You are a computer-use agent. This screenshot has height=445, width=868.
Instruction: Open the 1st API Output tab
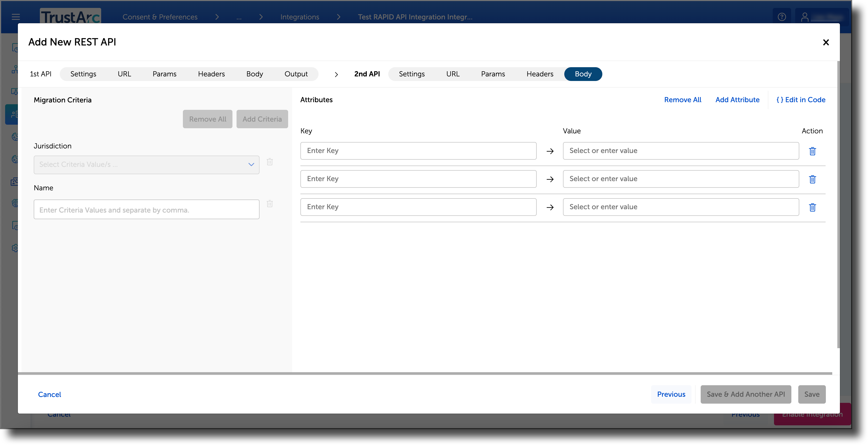click(x=296, y=74)
